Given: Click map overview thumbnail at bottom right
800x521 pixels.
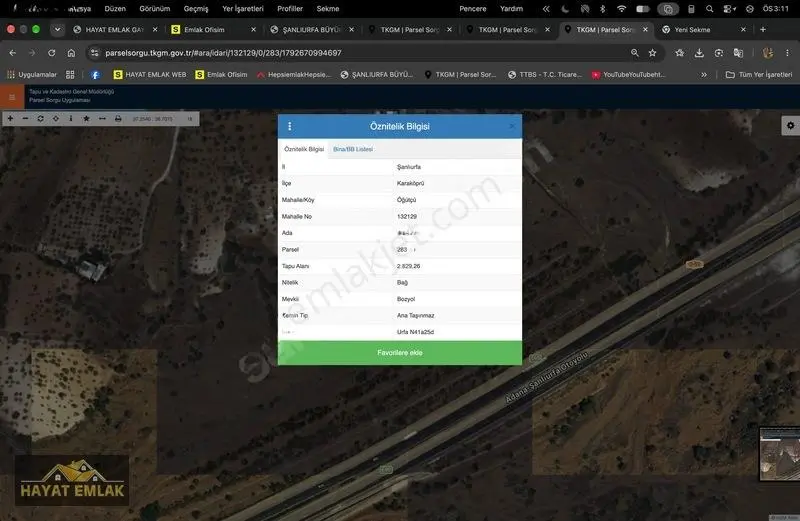Looking at the screenshot, I should point(780,454).
